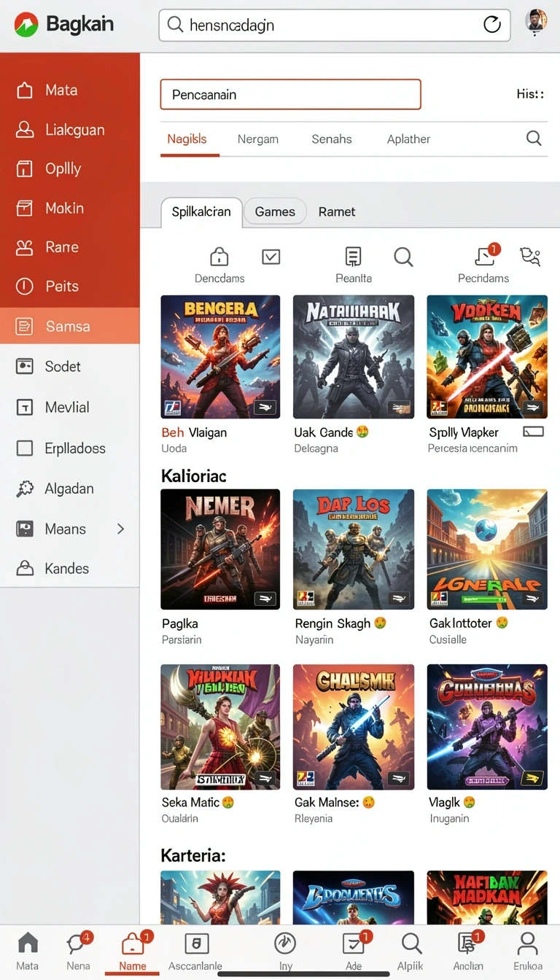Open the Nemer game thumbnail

point(220,549)
